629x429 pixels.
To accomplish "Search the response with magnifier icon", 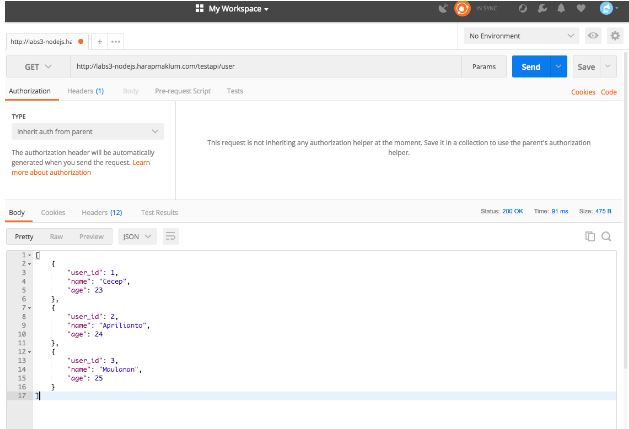I will 606,236.
